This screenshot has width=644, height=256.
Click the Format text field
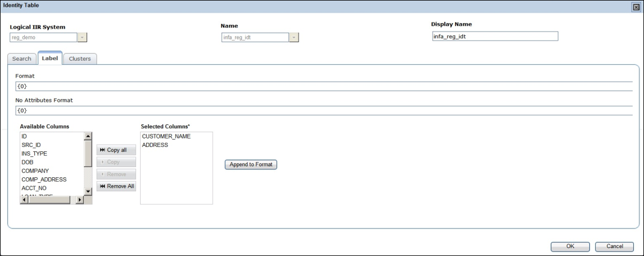323,87
